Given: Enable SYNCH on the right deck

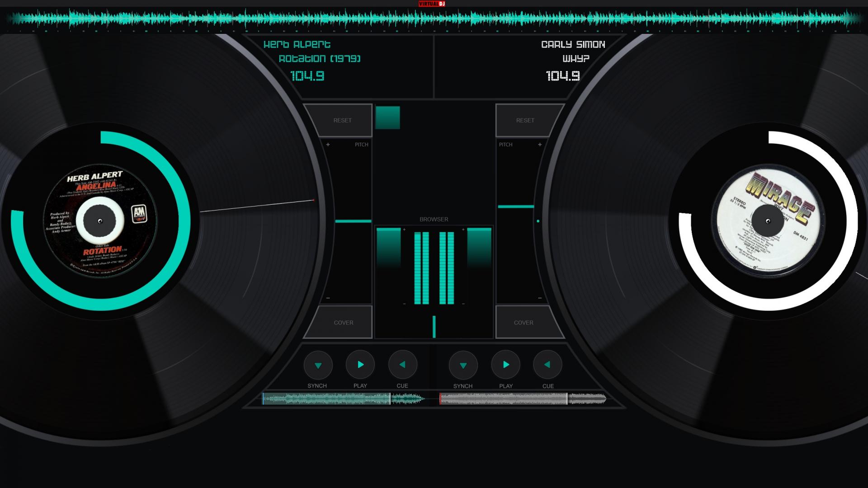Looking at the screenshot, I should (463, 364).
